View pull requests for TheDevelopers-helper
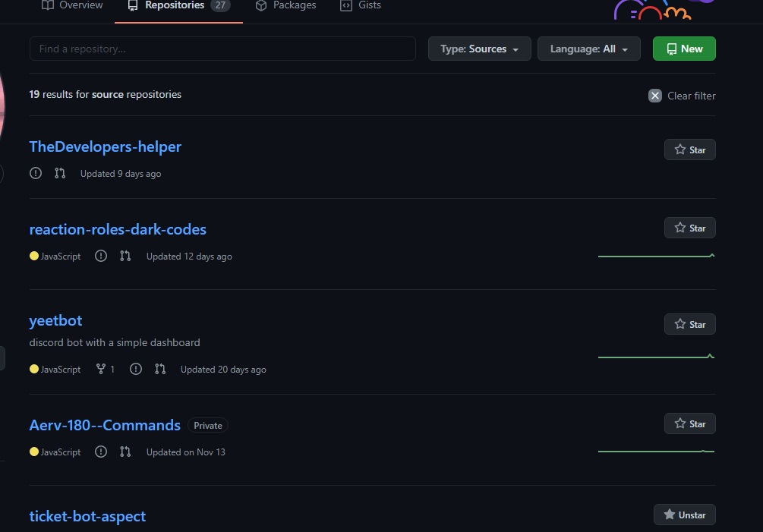The width and height of the screenshot is (763, 532). [x=60, y=173]
